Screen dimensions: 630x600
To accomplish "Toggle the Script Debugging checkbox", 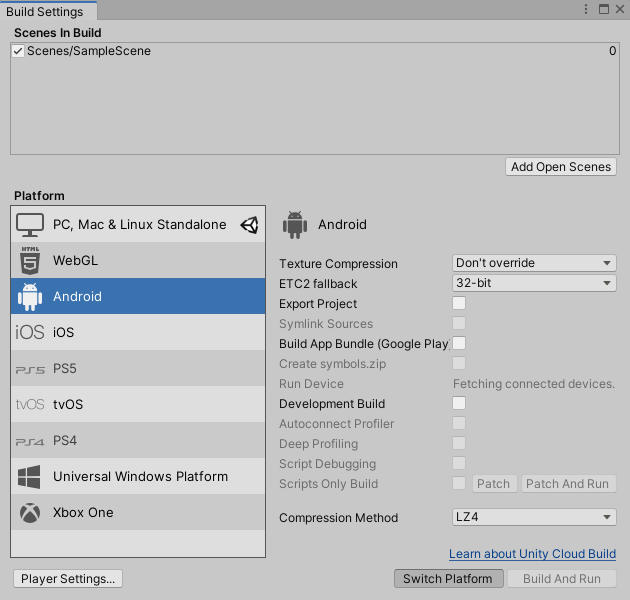I will [459, 463].
